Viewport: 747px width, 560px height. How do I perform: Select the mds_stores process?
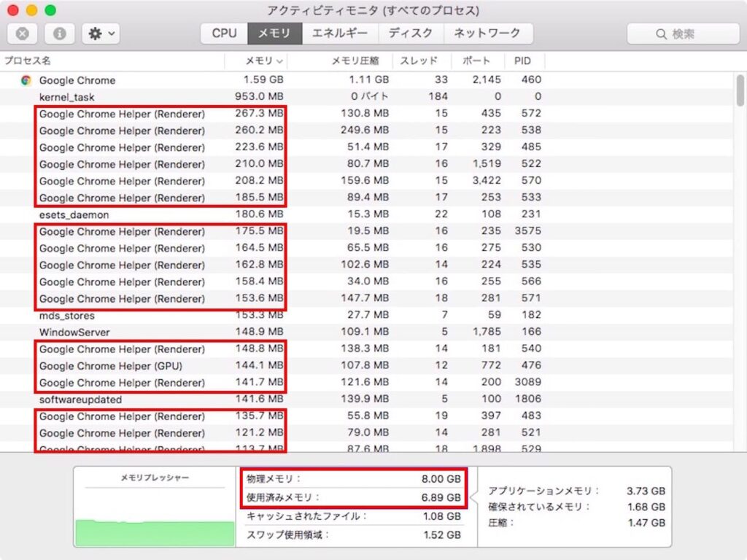(367, 315)
